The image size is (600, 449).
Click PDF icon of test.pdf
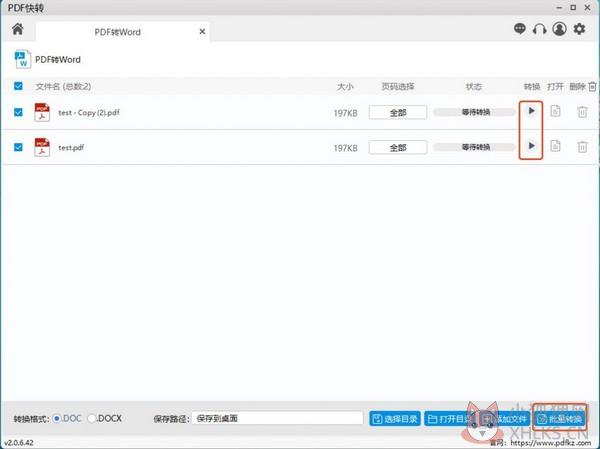[x=42, y=147]
